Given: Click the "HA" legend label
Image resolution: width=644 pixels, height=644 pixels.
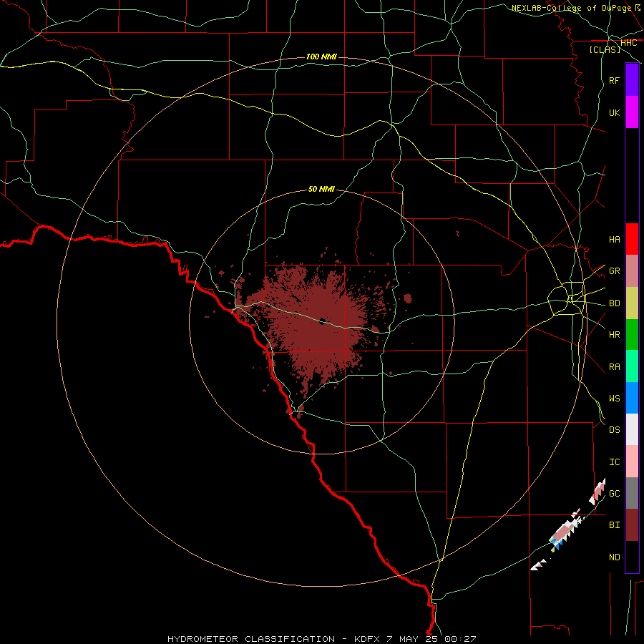Looking at the screenshot, I should coord(615,240).
